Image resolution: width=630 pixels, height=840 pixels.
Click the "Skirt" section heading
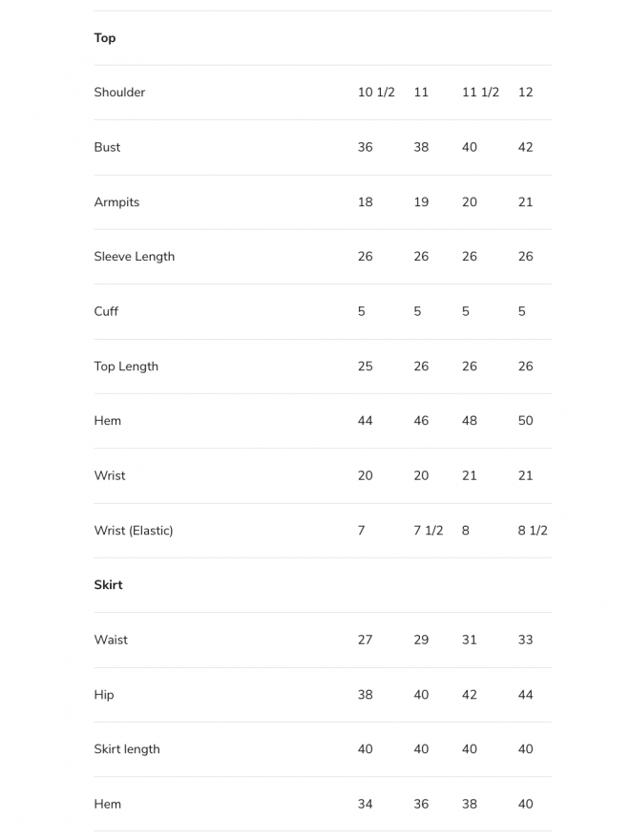pos(108,585)
